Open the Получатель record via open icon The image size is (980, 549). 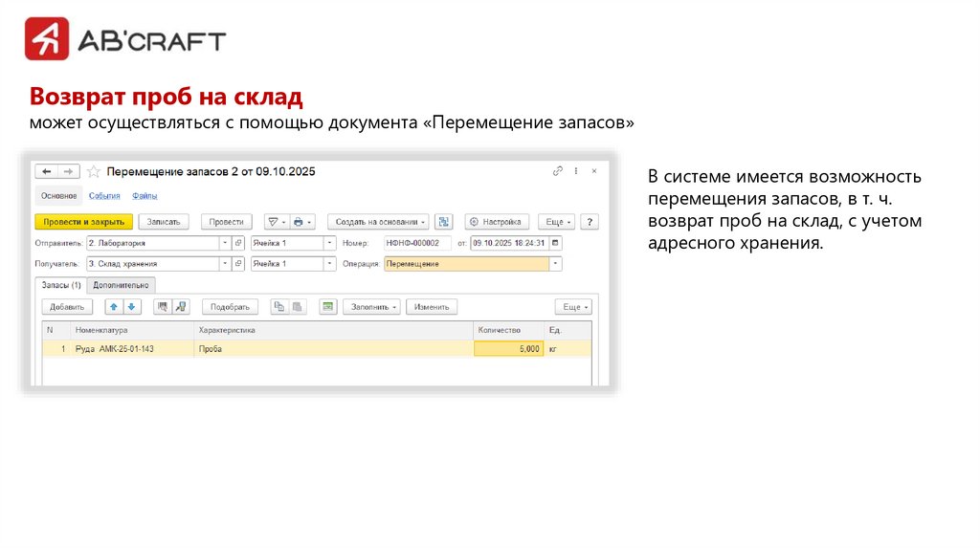pos(238,264)
